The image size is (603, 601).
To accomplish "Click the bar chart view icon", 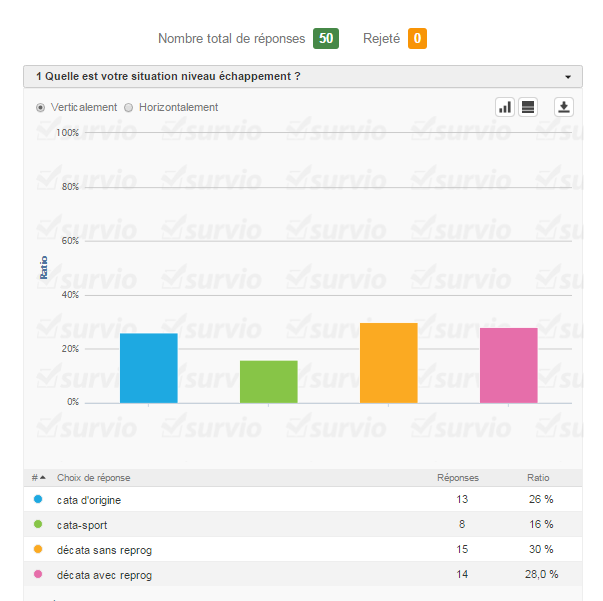I will [x=505, y=107].
